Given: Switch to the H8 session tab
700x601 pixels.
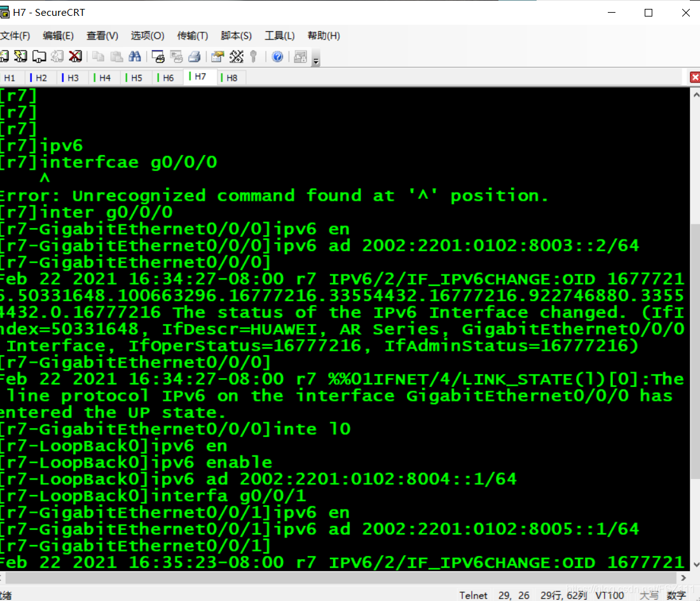Looking at the screenshot, I should (x=231, y=78).
